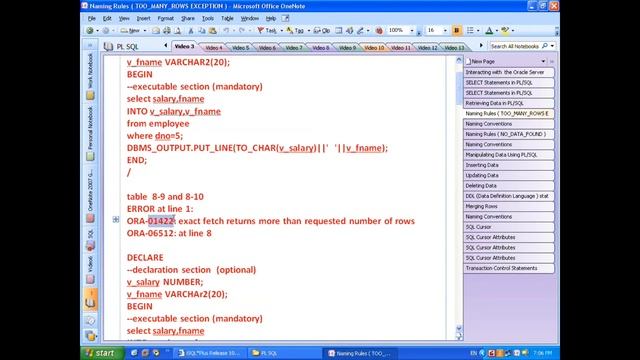
Task: Open the Format menu
Action: (x=165, y=18)
